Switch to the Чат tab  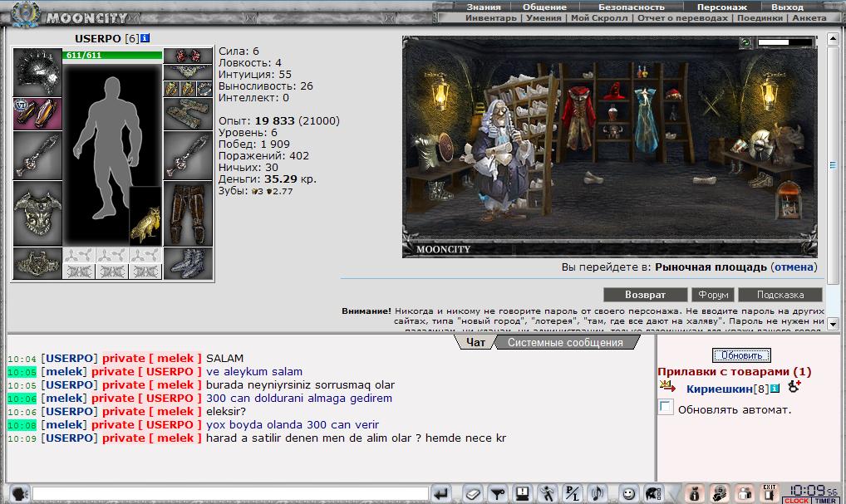click(475, 342)
